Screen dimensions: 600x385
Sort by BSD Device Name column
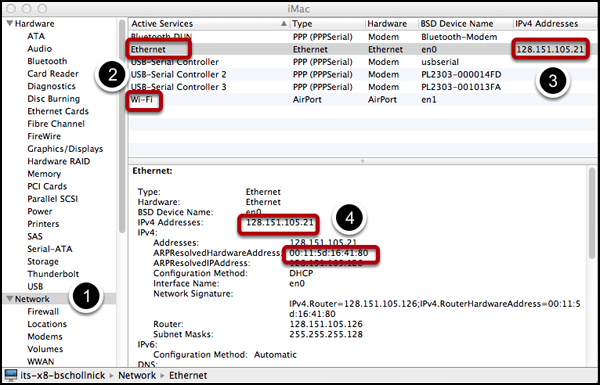pyautogui.click(x=465, y=24)
